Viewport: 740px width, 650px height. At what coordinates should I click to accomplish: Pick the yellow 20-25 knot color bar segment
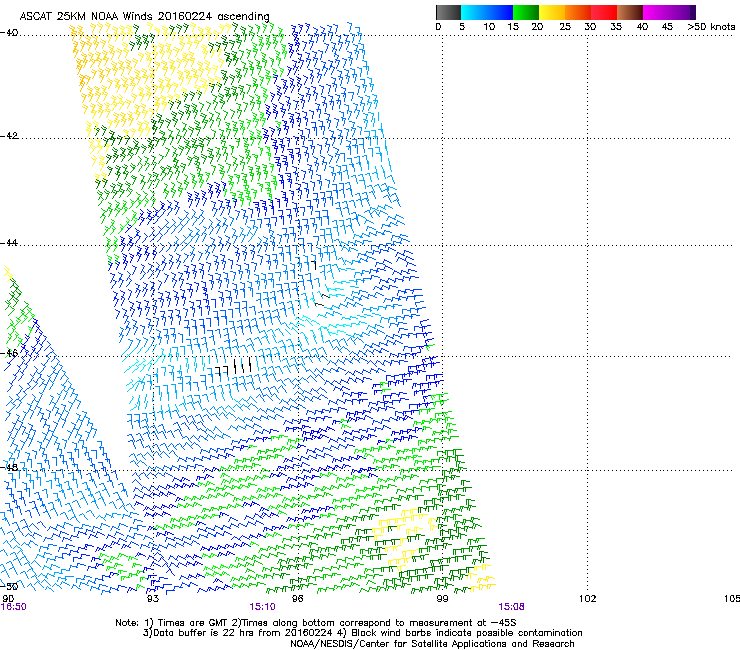point(552,12)
